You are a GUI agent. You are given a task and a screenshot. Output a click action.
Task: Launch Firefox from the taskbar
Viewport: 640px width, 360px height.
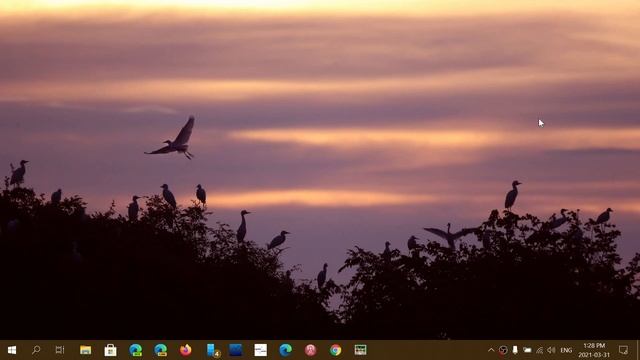185,350
